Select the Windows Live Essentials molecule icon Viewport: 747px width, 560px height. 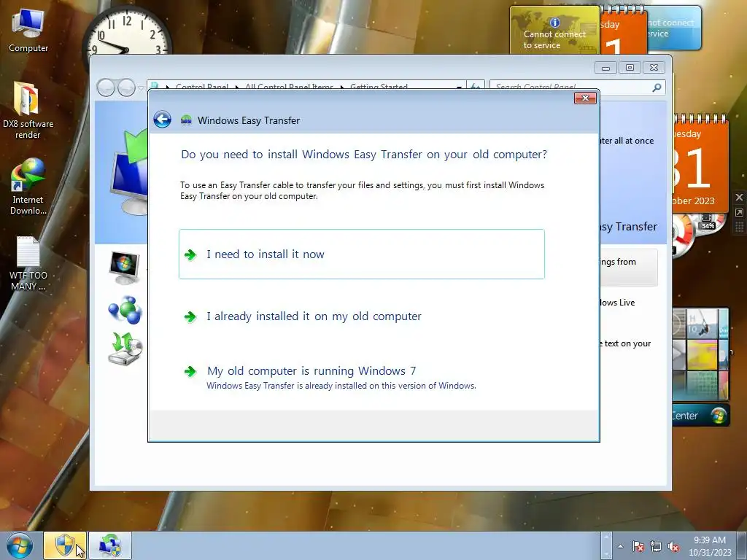pos(125,310)
